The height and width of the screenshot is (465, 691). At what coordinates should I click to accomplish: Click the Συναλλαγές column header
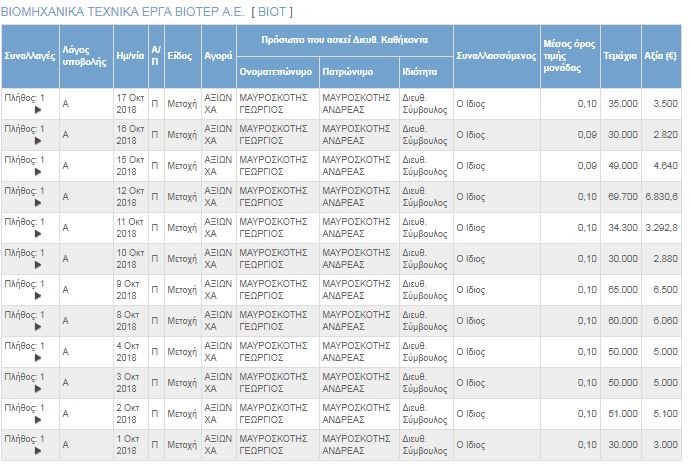tap(30, 56)
